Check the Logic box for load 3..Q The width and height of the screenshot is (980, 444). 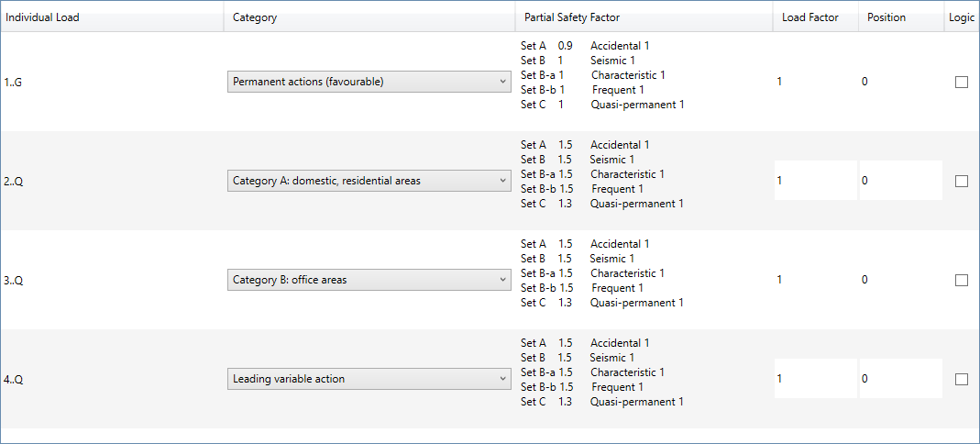click(962, 280)
